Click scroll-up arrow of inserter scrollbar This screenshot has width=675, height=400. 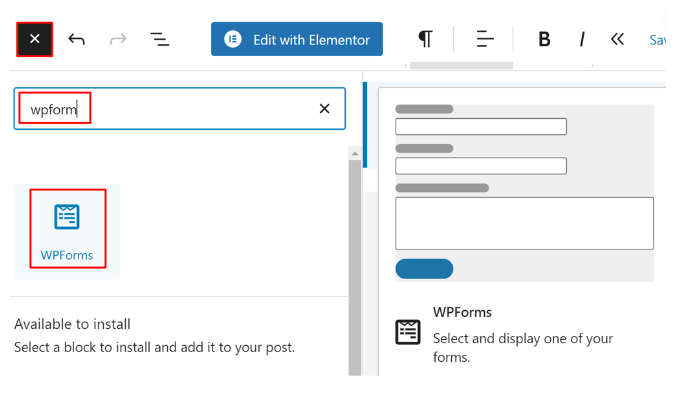tap(355, 153)
